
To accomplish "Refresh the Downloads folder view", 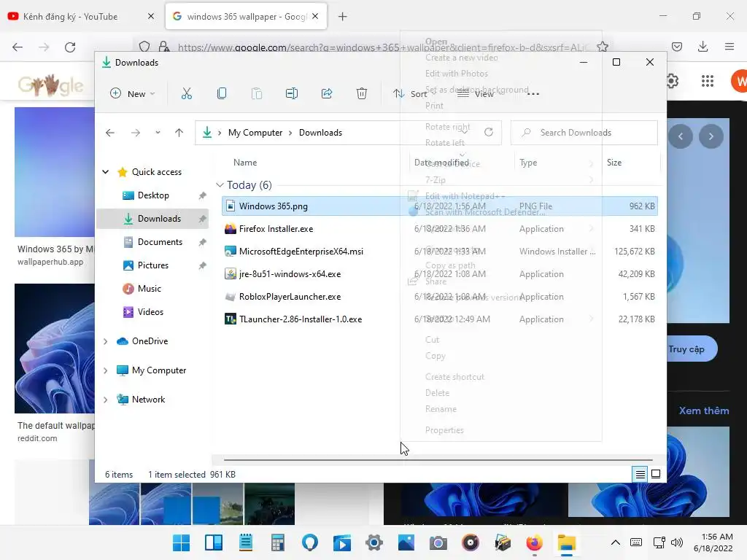I will click(x=489, y=133).
